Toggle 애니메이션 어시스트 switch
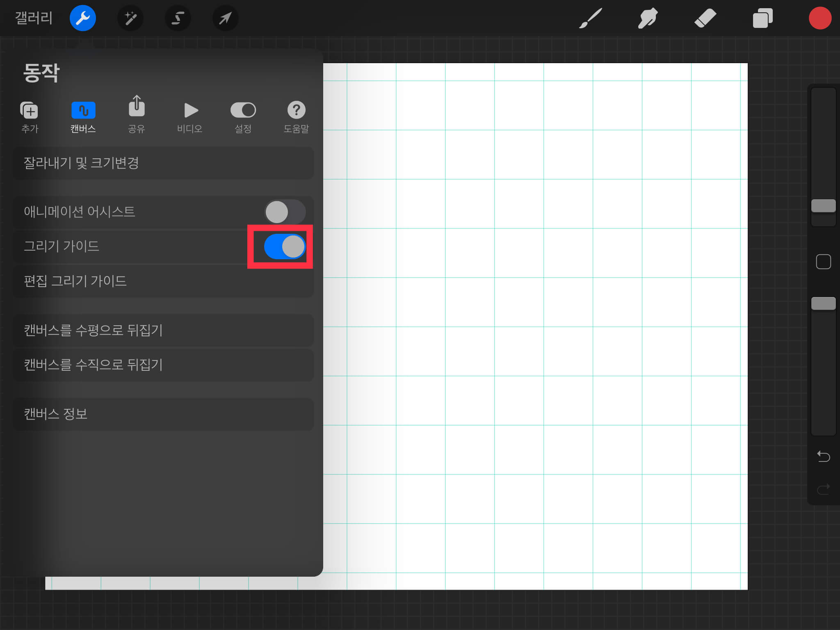The width and height of the screenshot is (840, 630). 285,212
